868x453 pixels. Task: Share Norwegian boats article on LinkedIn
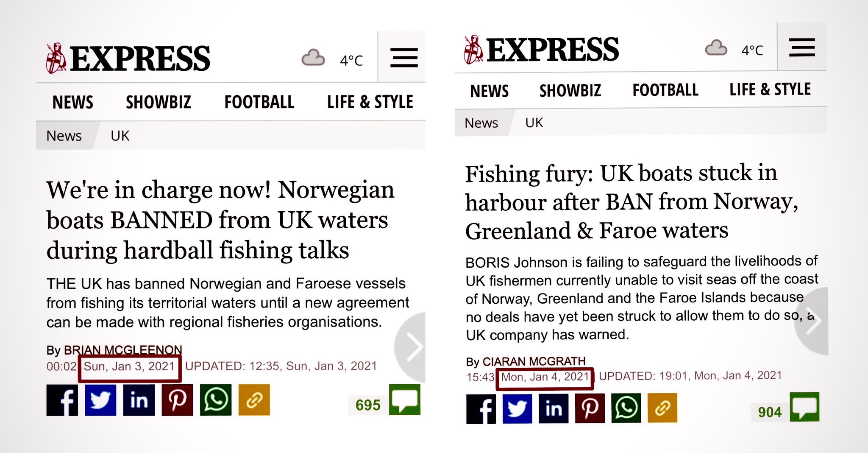point(139,400)
